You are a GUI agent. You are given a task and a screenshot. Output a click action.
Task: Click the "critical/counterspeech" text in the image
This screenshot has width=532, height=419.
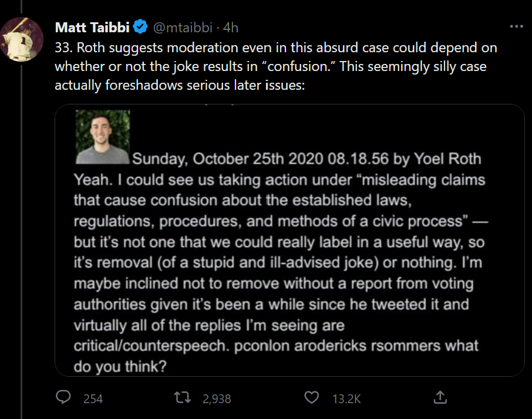(149, 345)
